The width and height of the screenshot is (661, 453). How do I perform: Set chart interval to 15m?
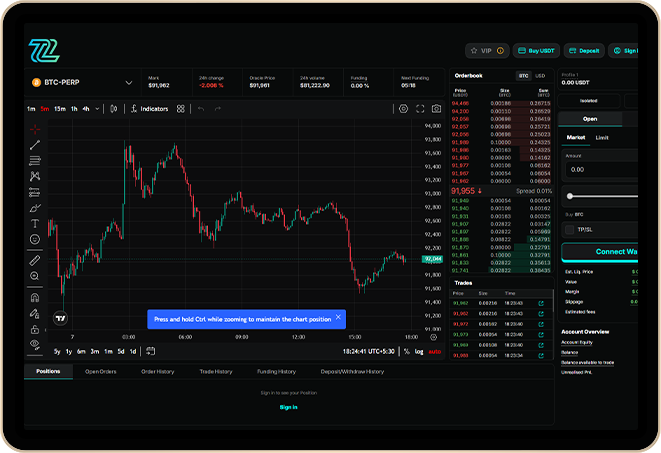point(60,109)
